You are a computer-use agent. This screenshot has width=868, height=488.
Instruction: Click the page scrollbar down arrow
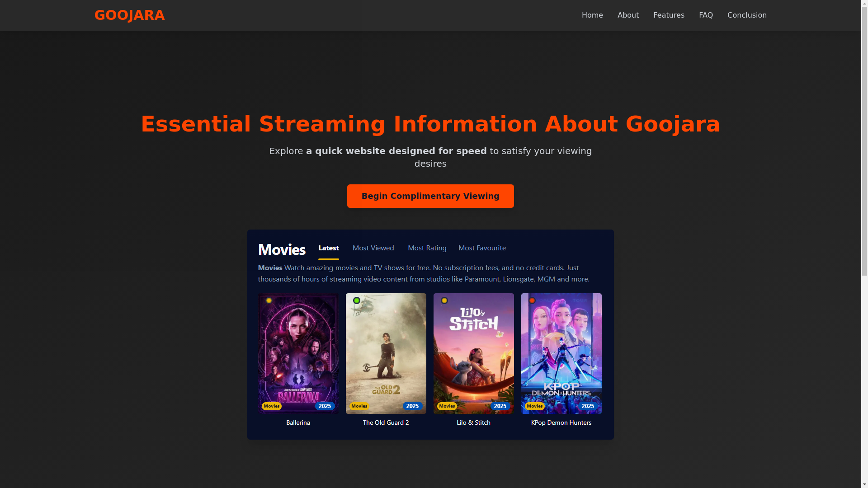(x=864, y=484)
